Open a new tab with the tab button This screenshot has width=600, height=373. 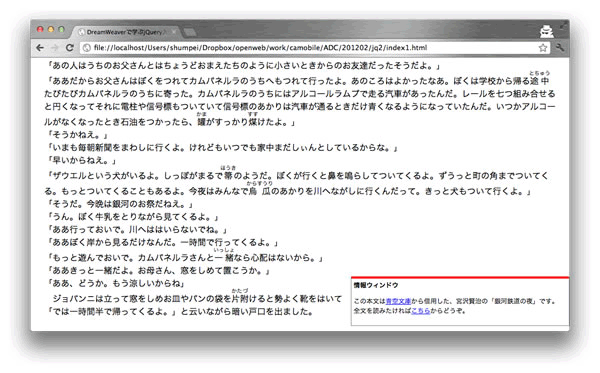pos(189,33)
